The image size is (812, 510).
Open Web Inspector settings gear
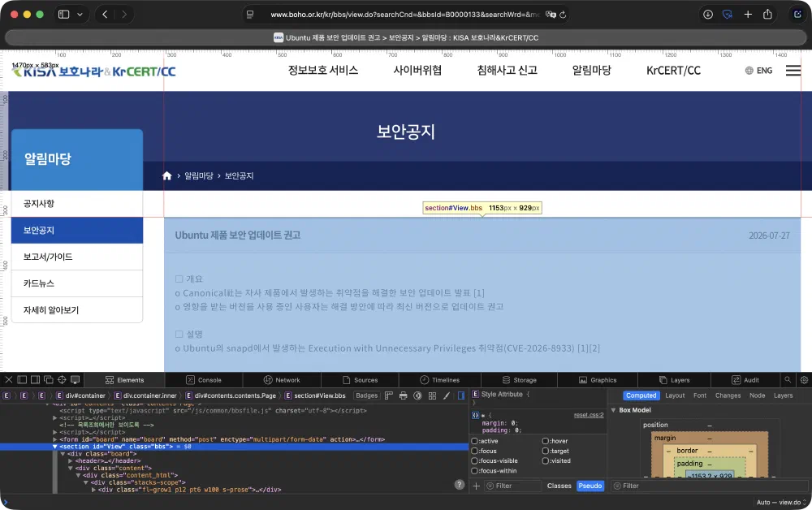point(804,379)
